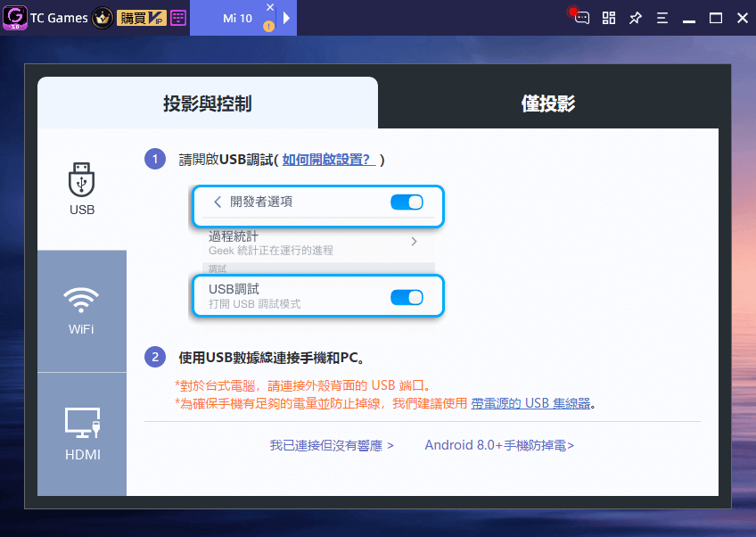Switch to 僅投影 tab

(548, 103)
